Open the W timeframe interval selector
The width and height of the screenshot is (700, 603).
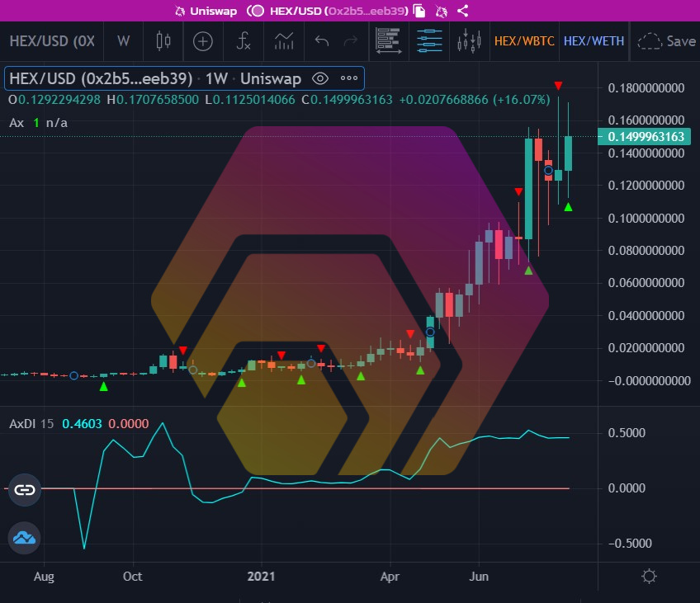pyautogui.click(x=123, y=41)
